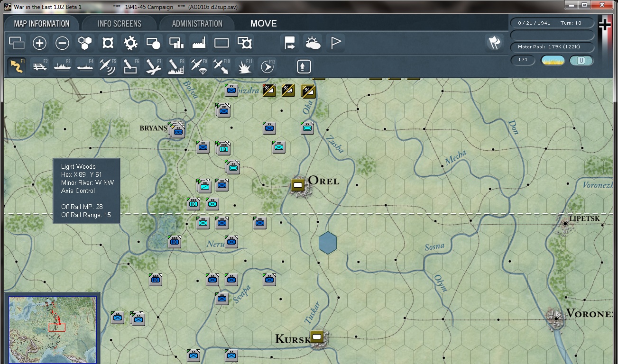
Task: Click the 171 counter pill
Action: click(523, 60)
